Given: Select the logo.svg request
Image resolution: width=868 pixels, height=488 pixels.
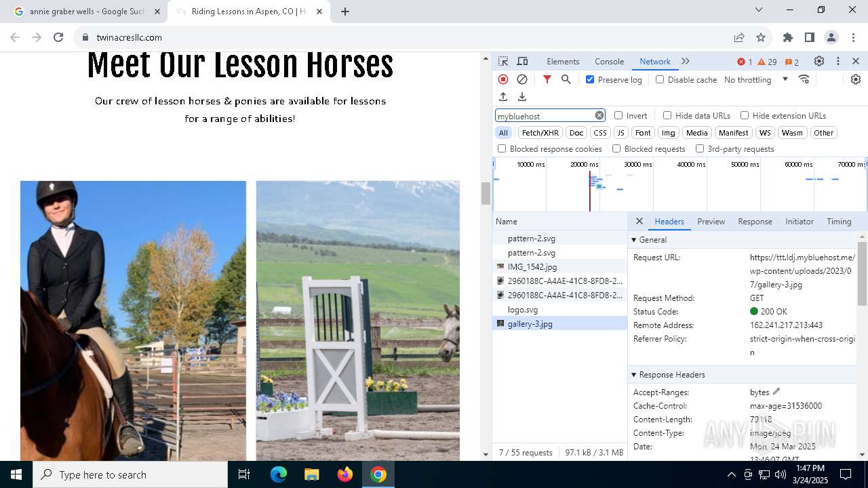Looking at the screenshot, I should [560, 309].
